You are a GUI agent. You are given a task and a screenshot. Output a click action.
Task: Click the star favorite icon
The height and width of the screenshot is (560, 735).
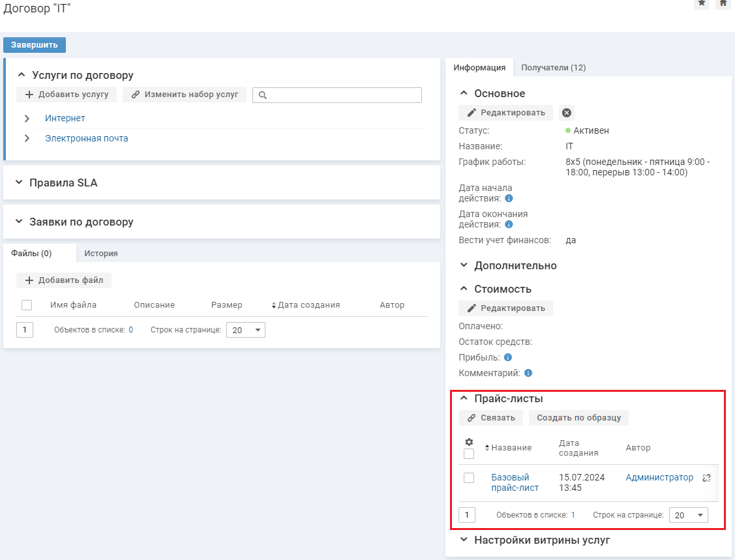702,3
